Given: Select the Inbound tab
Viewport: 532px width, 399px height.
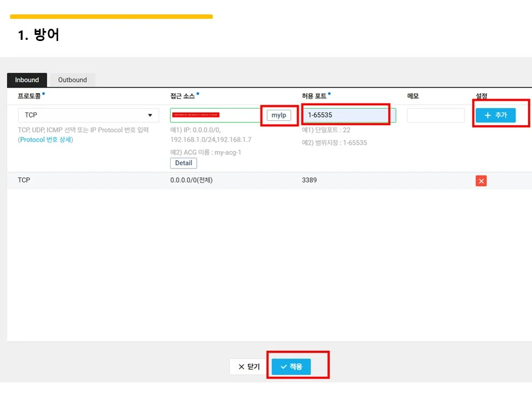Looking at the screenshot, I should 27,80.
